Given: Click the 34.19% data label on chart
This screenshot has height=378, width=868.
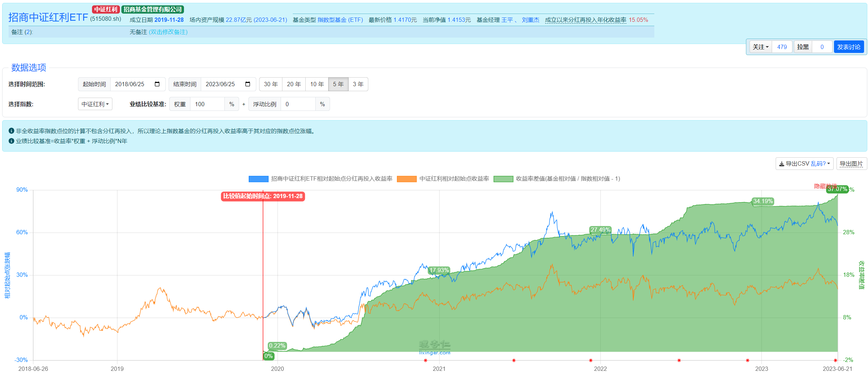Looking at the screenshot, I should [763, 201].
